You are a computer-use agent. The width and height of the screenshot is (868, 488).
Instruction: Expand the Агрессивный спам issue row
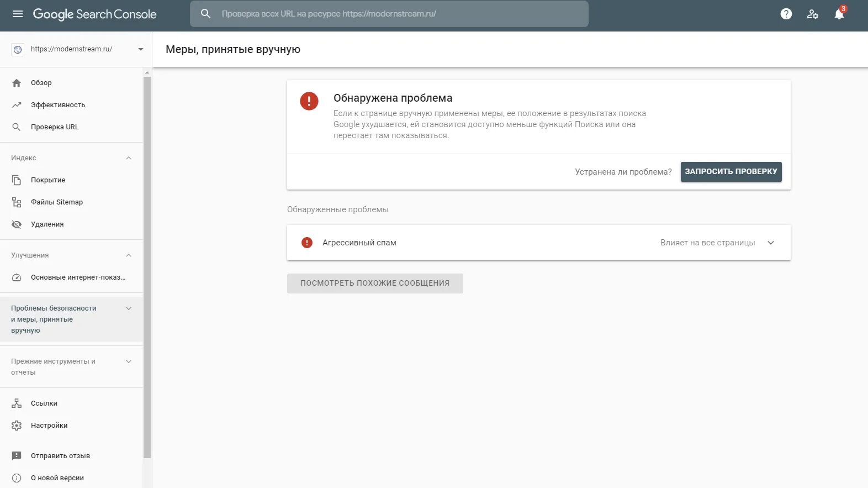tap(539, 243)
